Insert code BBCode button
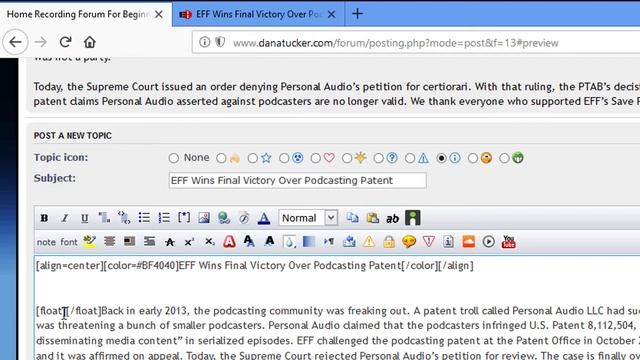The height and width of the screenshot is (360, 640). (x=124, y=218)
